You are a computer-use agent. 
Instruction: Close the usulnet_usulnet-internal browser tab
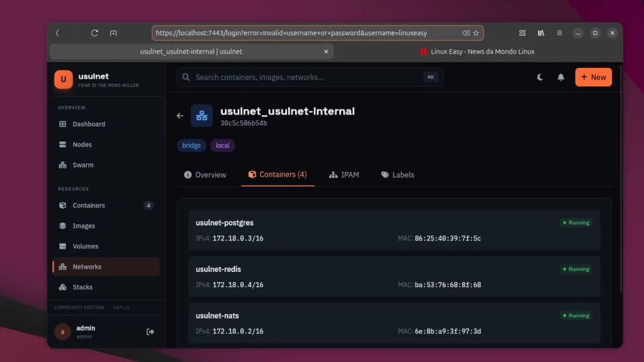click(x=326, y=52)
